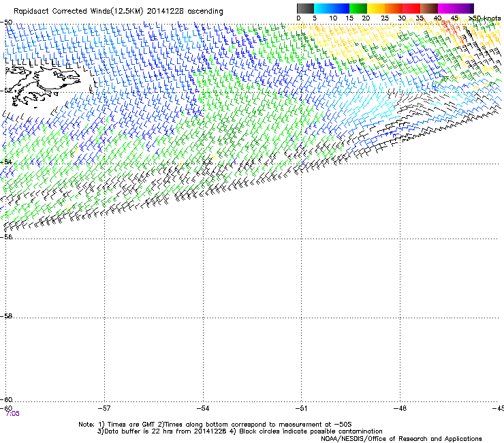Click the '>50 knots' legend label
The width and height of the screenshot is (504, 443).
485,18
